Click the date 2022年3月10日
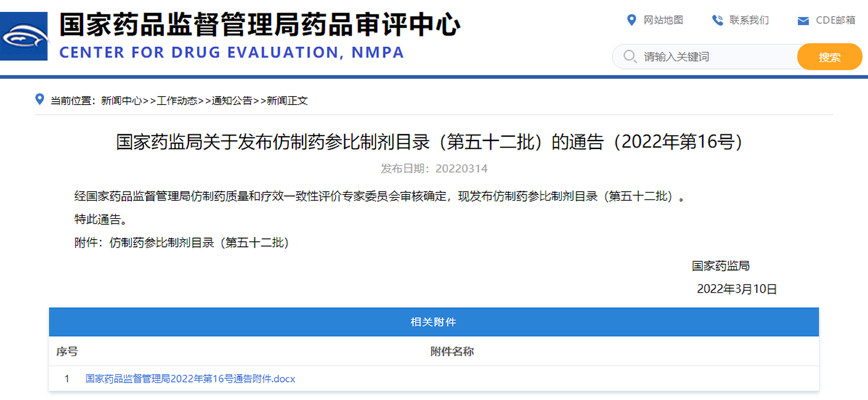 (x=737, y=290)
